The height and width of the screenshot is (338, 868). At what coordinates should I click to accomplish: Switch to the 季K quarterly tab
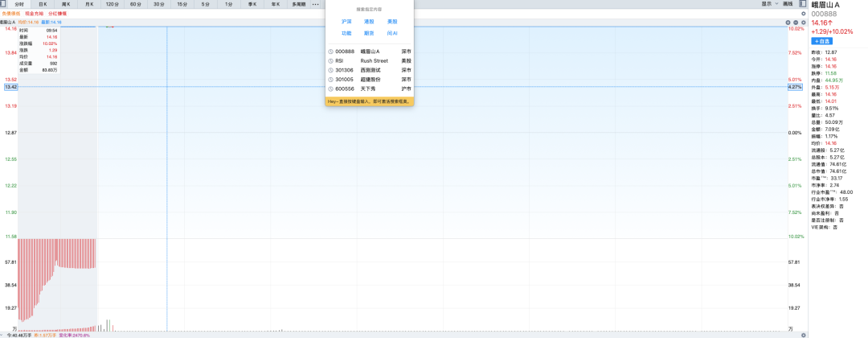[x=252, y=4]
